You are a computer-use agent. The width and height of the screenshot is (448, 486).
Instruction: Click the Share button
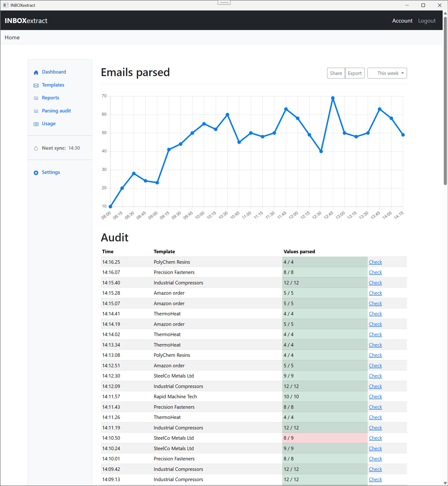point(336,73)
